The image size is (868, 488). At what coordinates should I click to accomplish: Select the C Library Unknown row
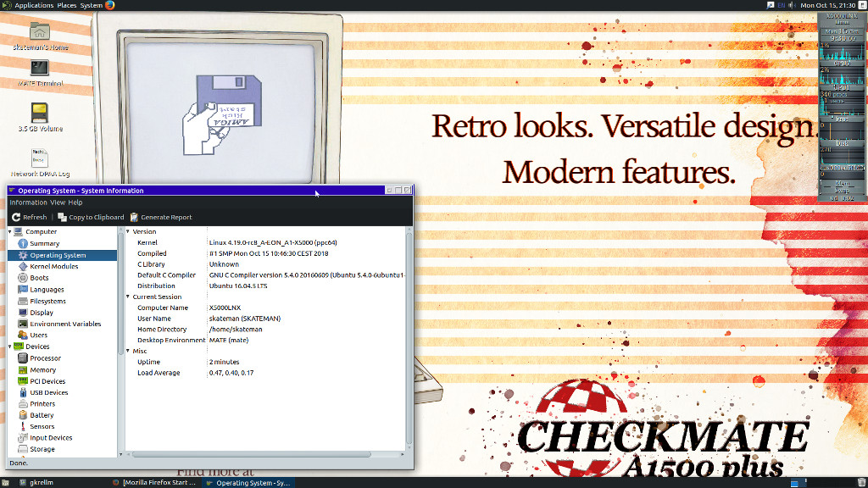[265, 264]
